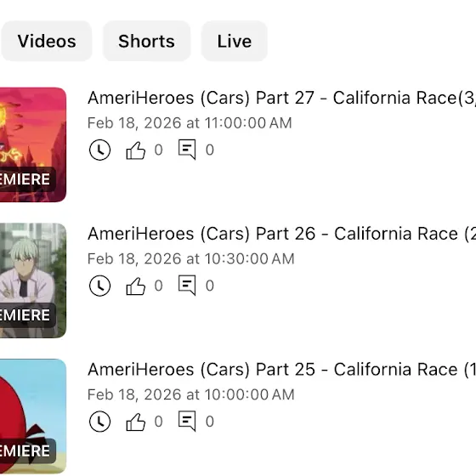Screen dimensions: 476x476
Task: Open comments on Part 27 video
Action: tap(187, 150)
